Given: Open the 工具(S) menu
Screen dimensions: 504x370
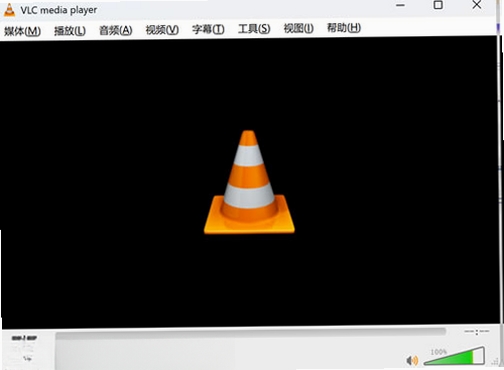Looking at the screenshot, I should (254, 29).
